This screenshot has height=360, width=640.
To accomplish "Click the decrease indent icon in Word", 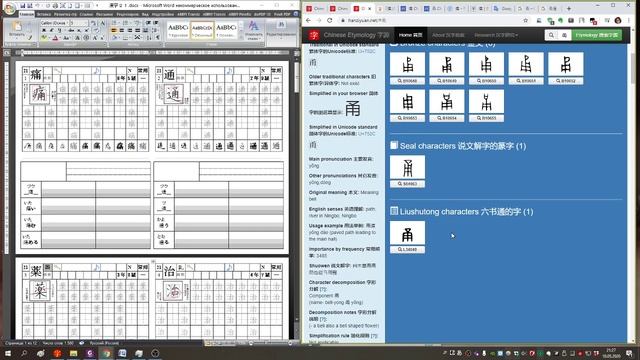I will point(148,23).
